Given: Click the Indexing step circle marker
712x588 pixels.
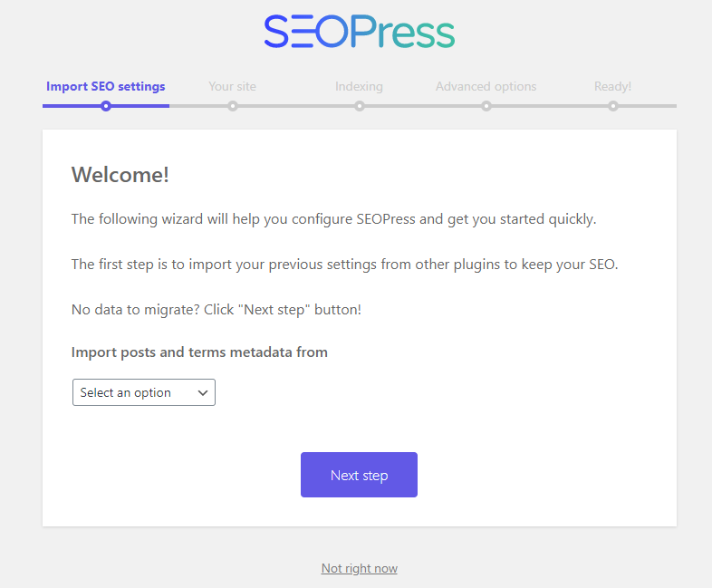Looking at the screenshot, I should pos(360,106).
